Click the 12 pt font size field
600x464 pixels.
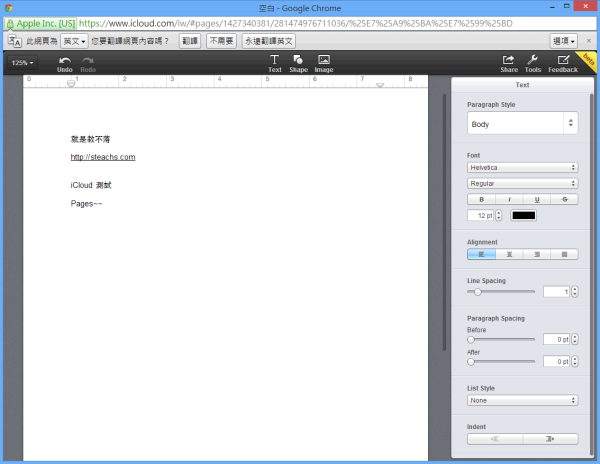[481, 215]
